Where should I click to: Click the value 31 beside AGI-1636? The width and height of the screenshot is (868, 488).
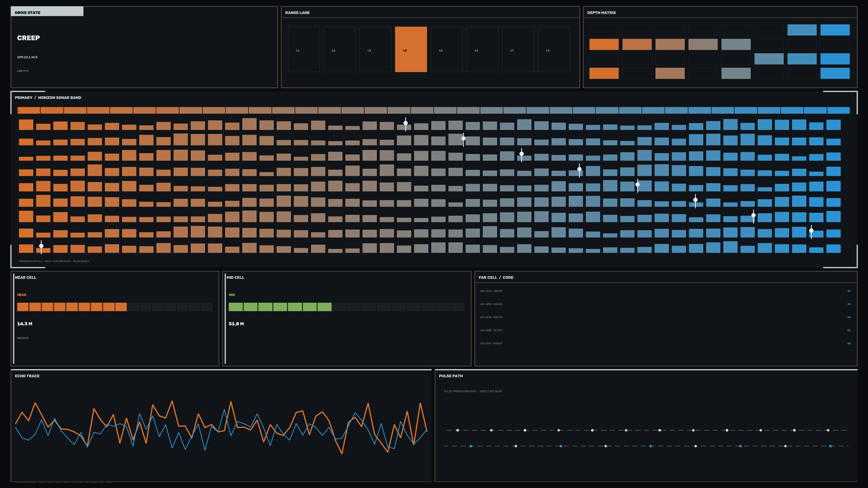click(x=849, y=291)
